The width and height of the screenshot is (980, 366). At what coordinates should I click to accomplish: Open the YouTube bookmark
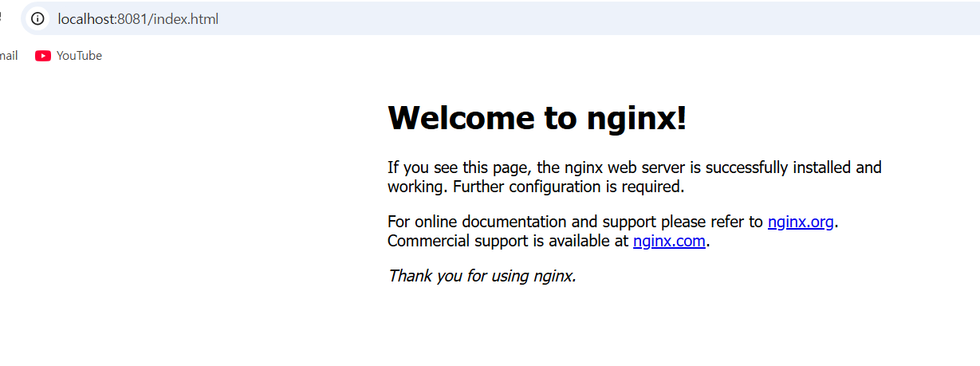[x=69, y=56]
